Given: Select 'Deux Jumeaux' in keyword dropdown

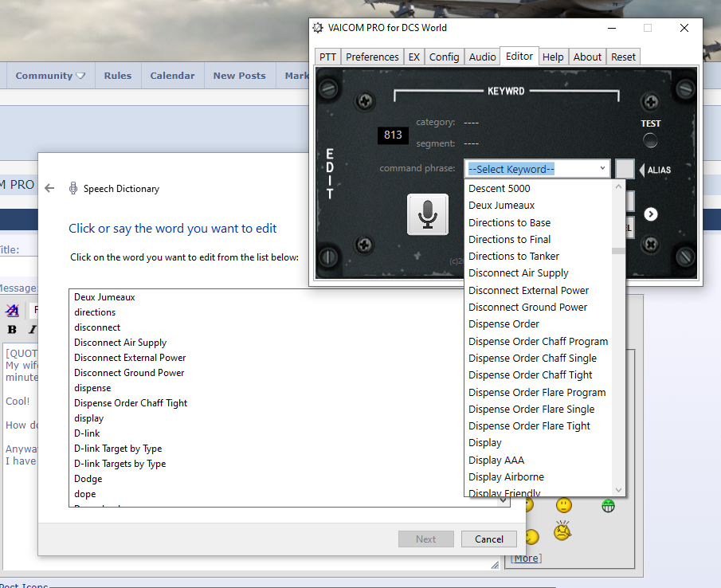Looking at the screenshot, I should pyautogui.click(x=539, y=205).
